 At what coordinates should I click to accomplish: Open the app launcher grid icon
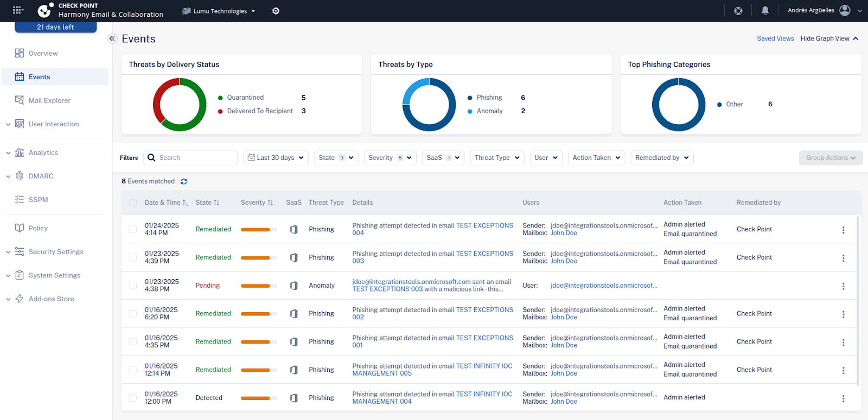pyautogui.click(x=17, y=10)
